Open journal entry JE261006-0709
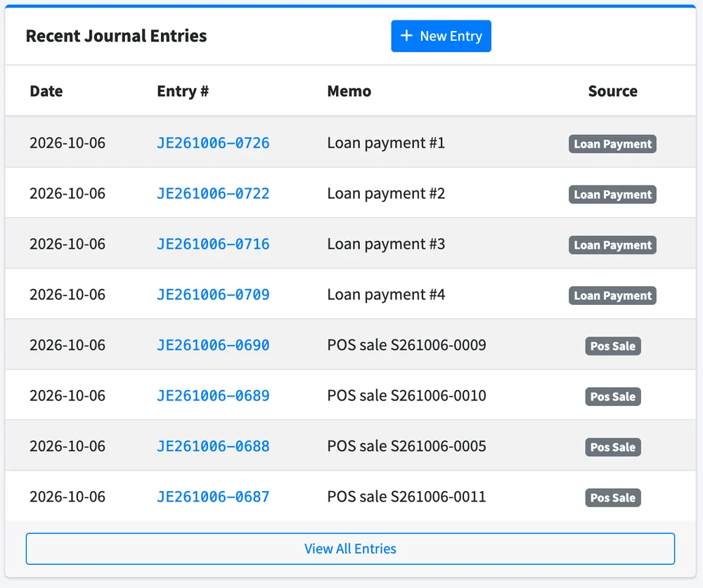Image resolution: width=703 pixels, height=588 pixels. pos(213,295)
